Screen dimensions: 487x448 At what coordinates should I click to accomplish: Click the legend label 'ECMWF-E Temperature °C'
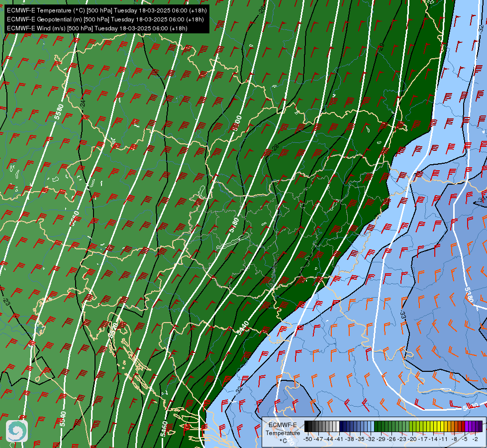283,433
